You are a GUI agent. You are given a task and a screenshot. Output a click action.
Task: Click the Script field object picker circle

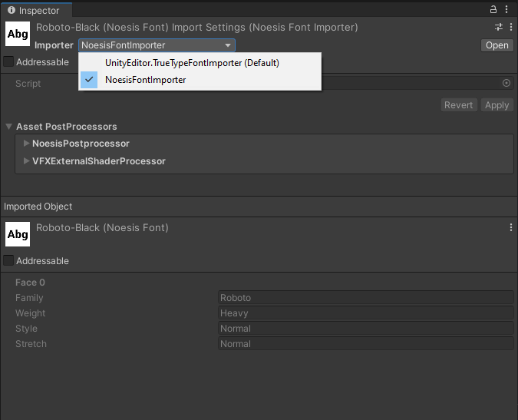click(506, 83)
